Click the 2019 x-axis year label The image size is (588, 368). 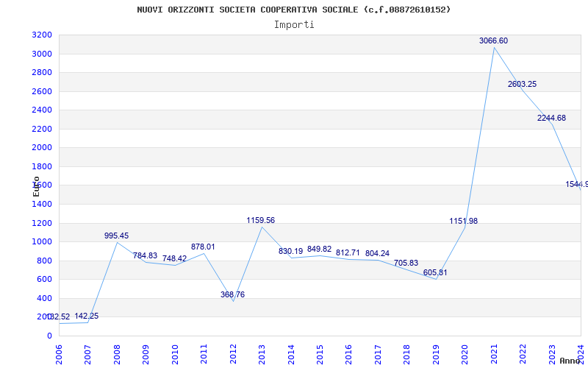tap(436, 354)
